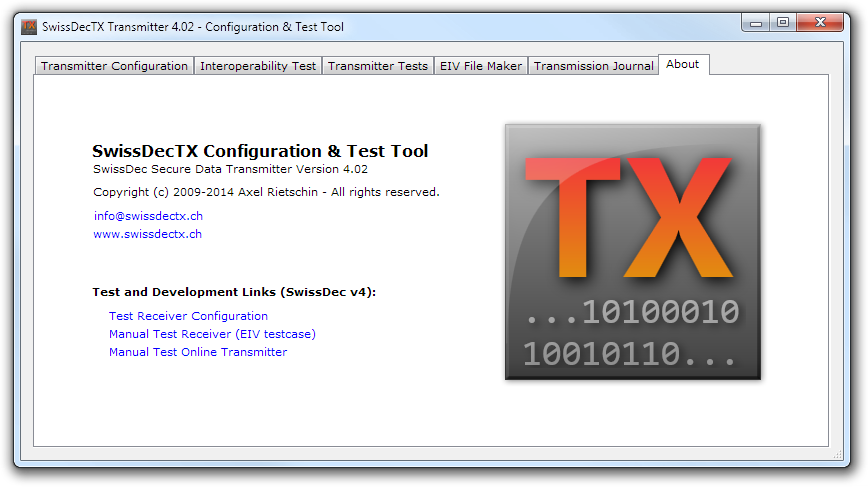Open the Manual Test Online Transmitter link
Image resolution: width=868 pixels, height=487 pixels.
coord(198,352)
